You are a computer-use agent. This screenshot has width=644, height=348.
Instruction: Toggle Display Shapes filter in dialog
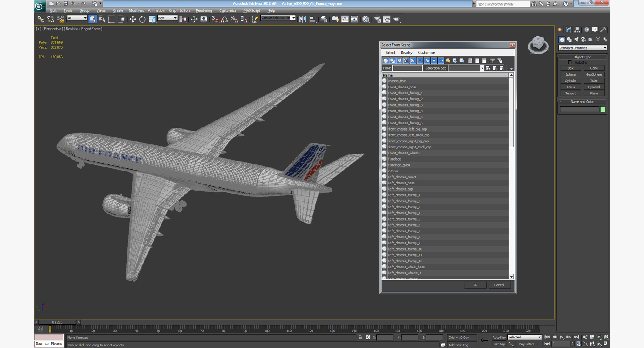point(392,60)
